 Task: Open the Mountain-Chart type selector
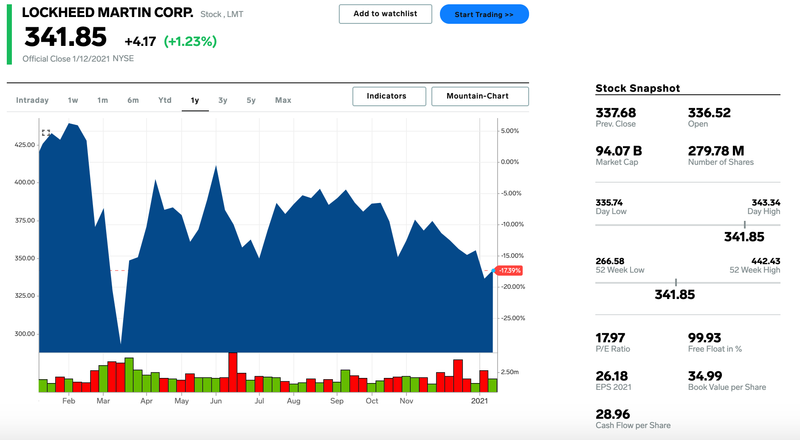(480, 96)
